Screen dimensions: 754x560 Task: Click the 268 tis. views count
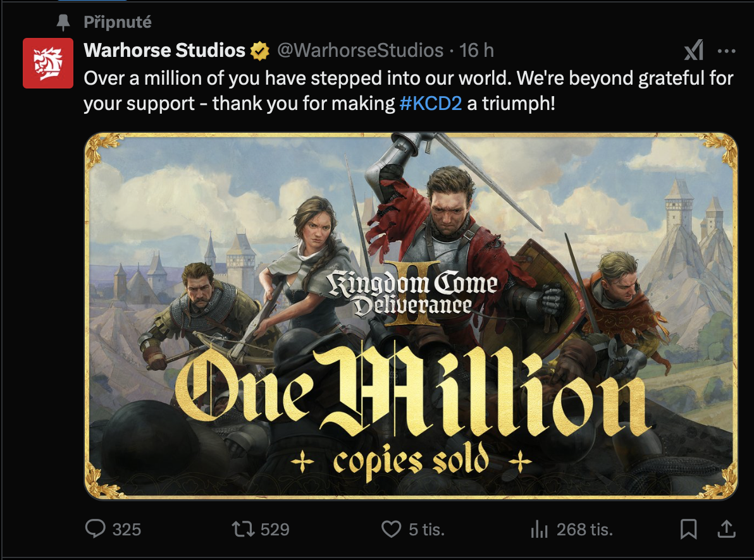pos(584,528)
